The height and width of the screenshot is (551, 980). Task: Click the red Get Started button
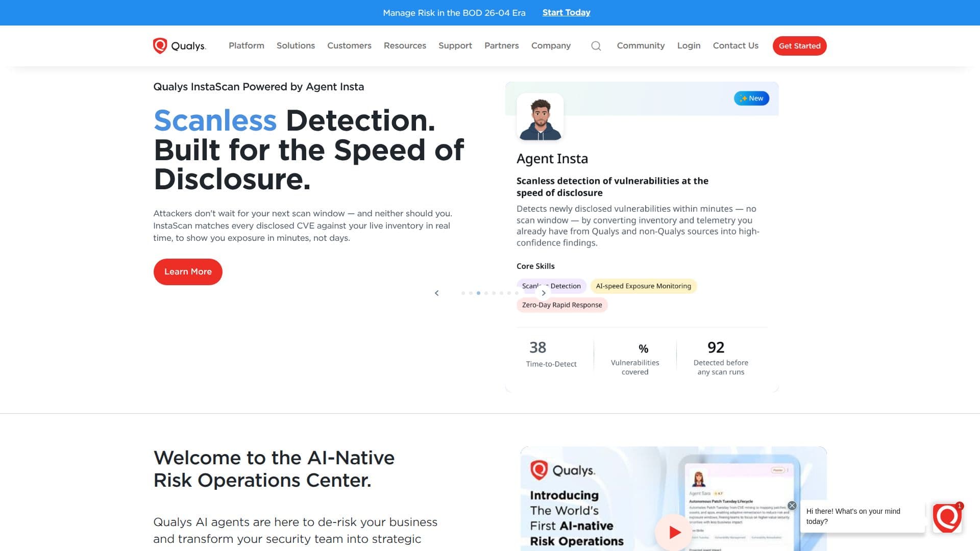click(799, 46)
